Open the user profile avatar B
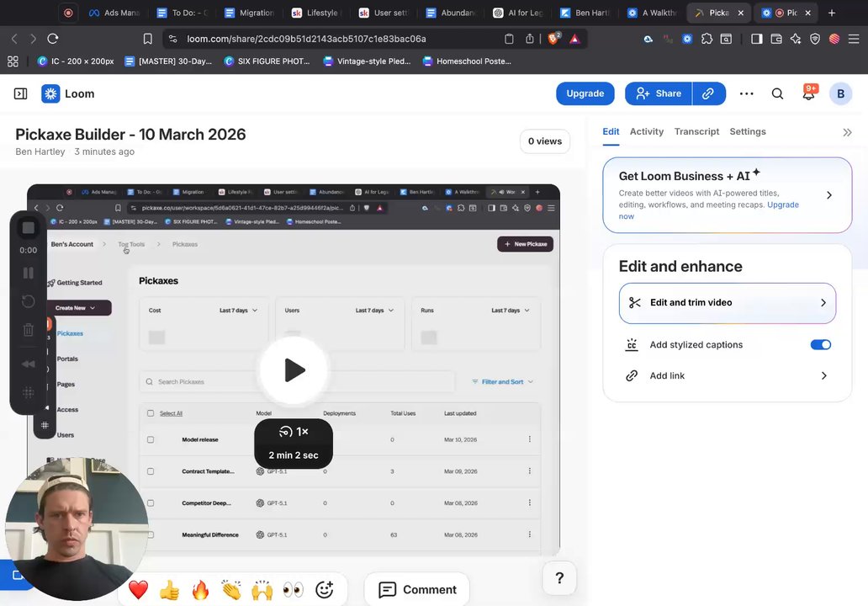The width and height of the screenshot is (868, 606). (x=840, y=93)
